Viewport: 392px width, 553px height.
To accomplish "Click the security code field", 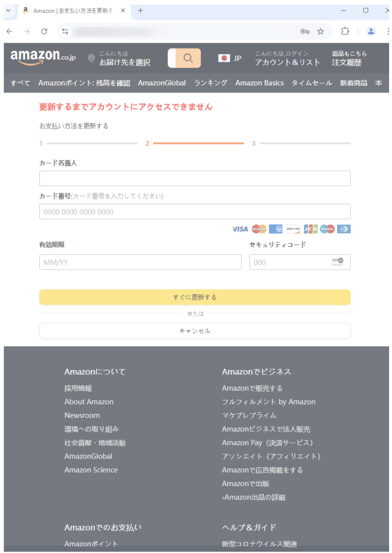I will click(300, 262).
